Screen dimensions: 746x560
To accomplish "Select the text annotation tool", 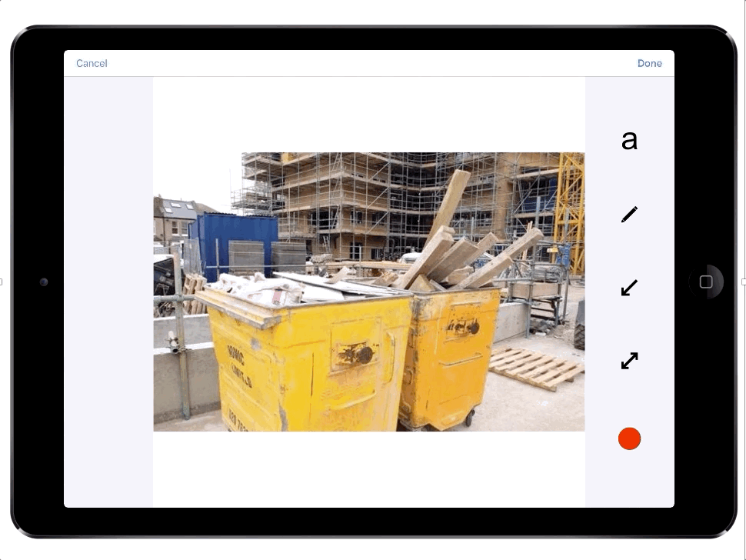I will pos(629,140).
